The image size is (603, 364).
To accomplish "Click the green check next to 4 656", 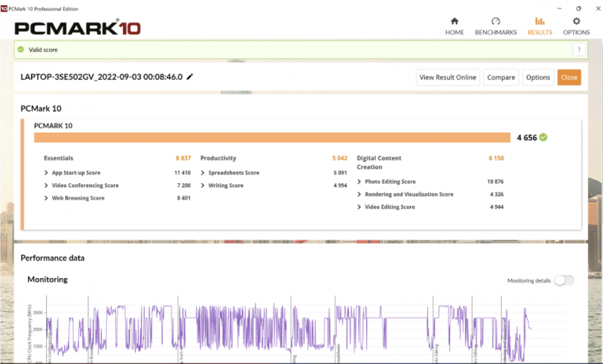I will click(x=543, y=137).
